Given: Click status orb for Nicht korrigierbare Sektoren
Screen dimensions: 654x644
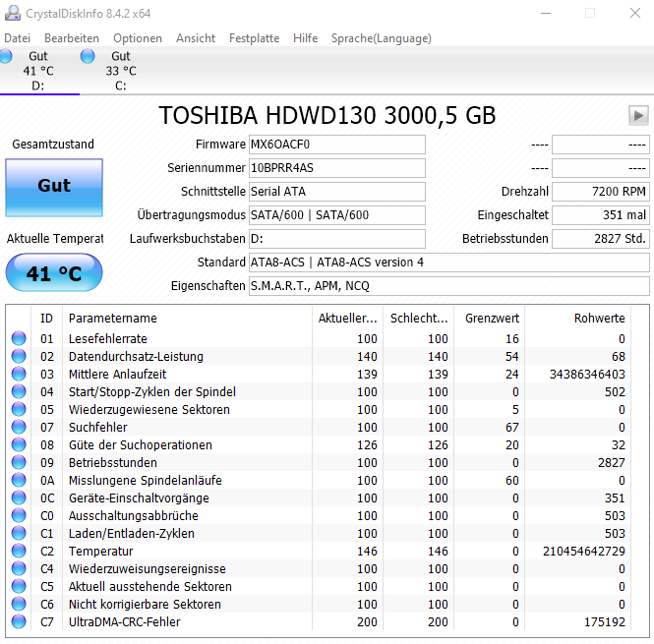Looking at the screenshot, I should point(19,604).
